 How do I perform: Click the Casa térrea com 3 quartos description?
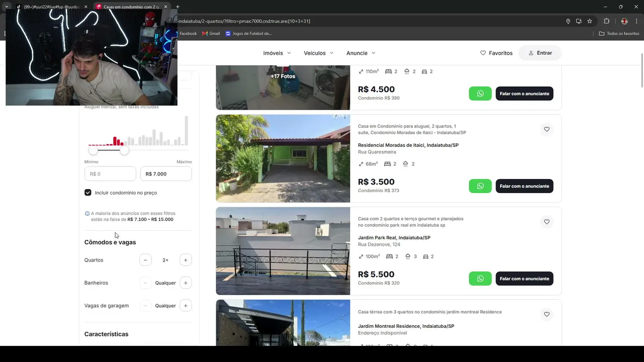coord(430,312)
